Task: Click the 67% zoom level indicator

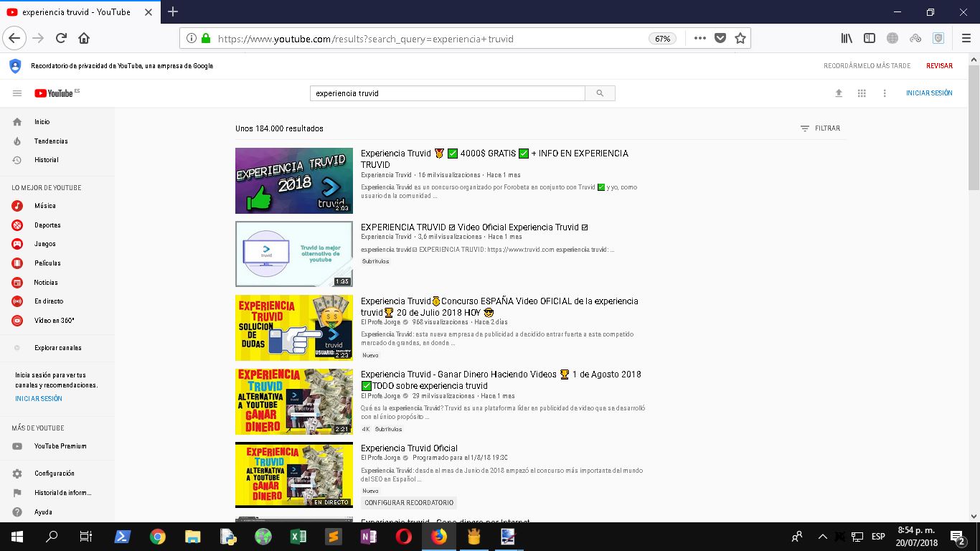Action: [663, 39]
